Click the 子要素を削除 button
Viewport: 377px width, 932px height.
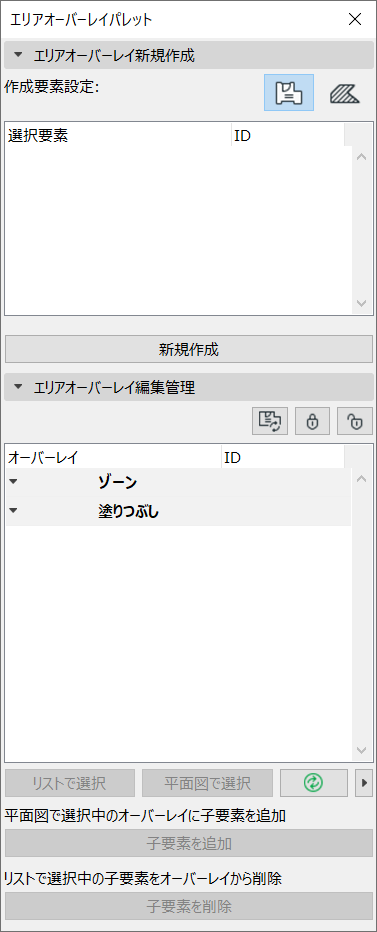coord(188,906)
